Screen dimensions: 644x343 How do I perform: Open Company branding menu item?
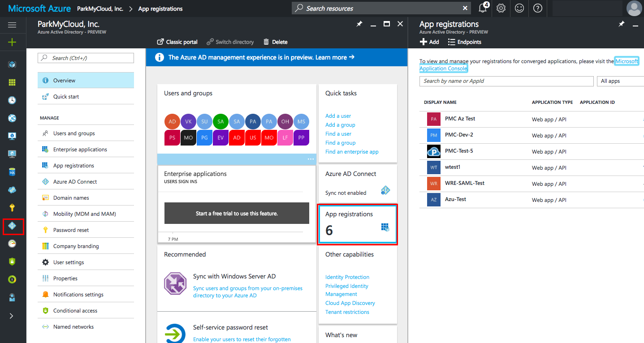pyautogui.click(x=86, y=246)
